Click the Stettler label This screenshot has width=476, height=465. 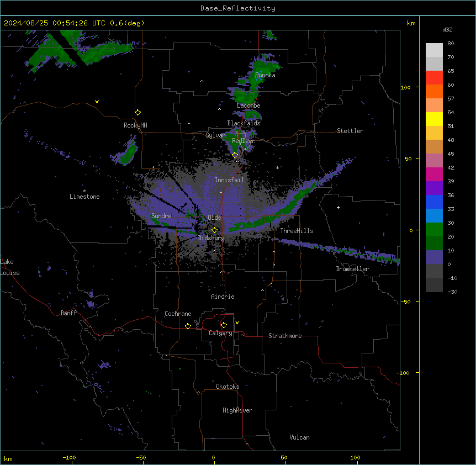click(x=350, y=131)
